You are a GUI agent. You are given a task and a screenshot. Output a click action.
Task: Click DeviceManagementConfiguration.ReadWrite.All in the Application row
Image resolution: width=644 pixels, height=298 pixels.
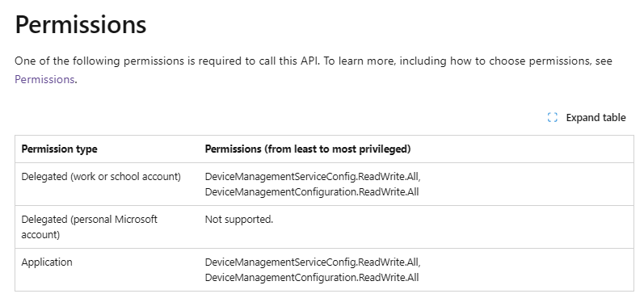click(312, 277)
